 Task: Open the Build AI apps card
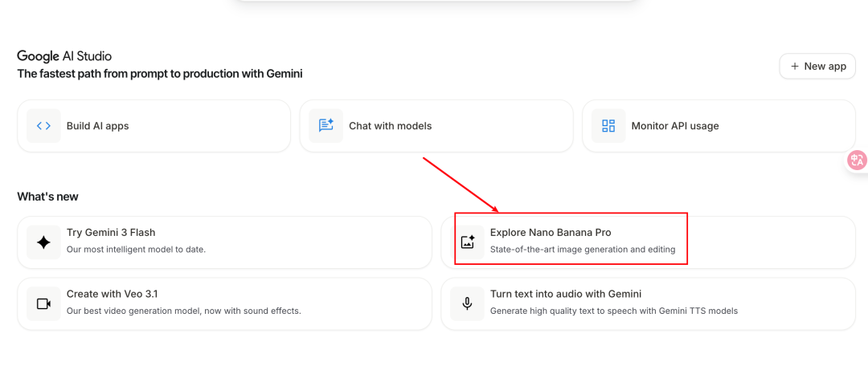click(154, 126)
